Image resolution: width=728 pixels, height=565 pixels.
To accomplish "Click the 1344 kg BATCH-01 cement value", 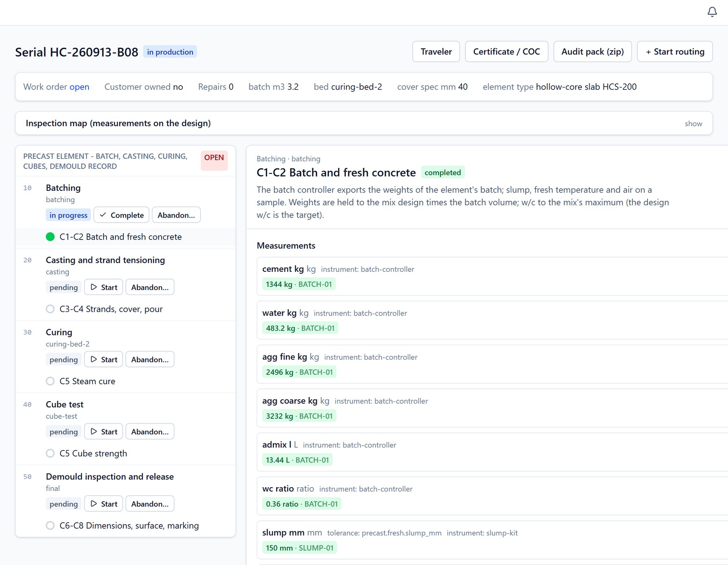I will point(299,285).
